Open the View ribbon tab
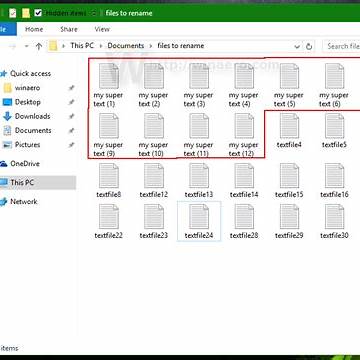 [102, 29]
